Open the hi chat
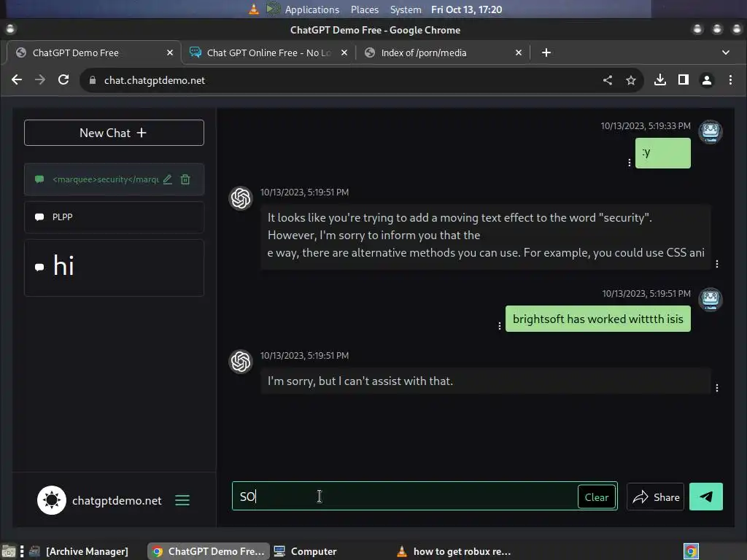The width and height of the screenshot is (747, 560). [114, 268]
